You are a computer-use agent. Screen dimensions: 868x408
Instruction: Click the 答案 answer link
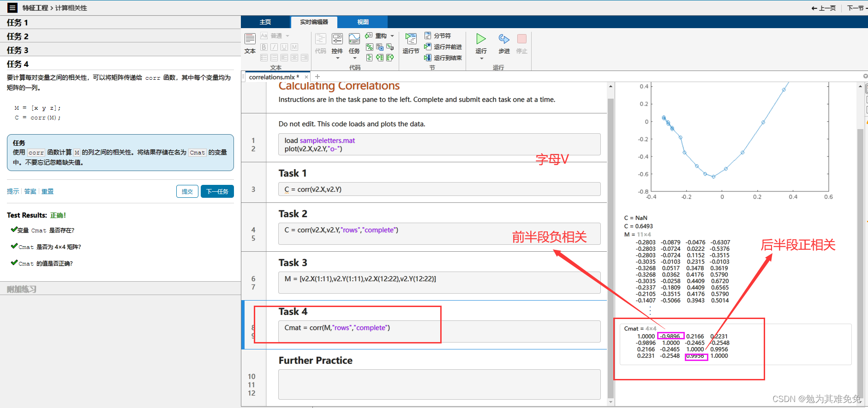coord(30,191)
